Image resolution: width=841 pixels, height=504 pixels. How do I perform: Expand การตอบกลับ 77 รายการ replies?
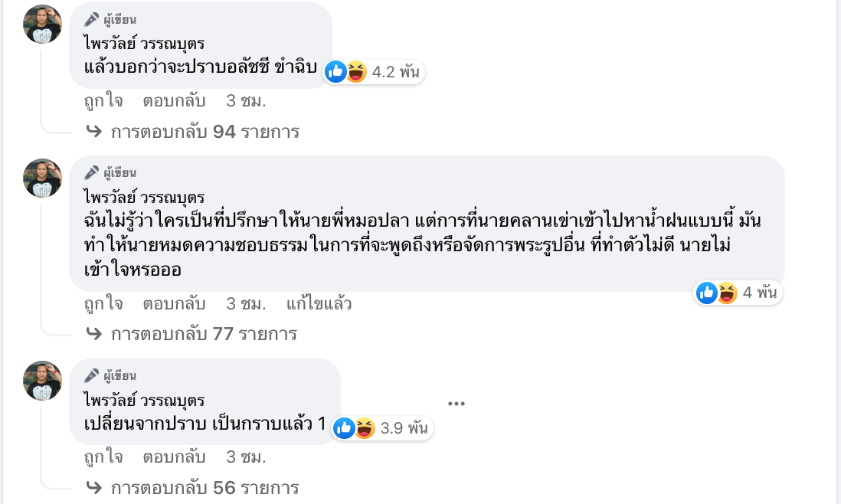pos(204,334)
